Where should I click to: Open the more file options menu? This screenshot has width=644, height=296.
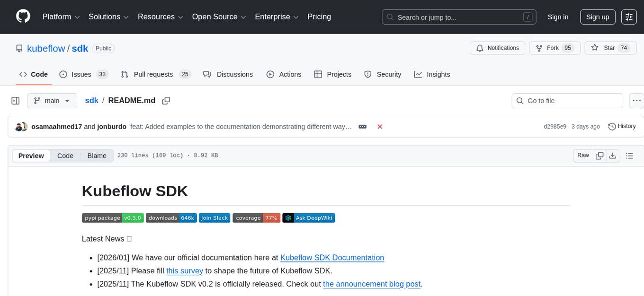tap(636, 100)
